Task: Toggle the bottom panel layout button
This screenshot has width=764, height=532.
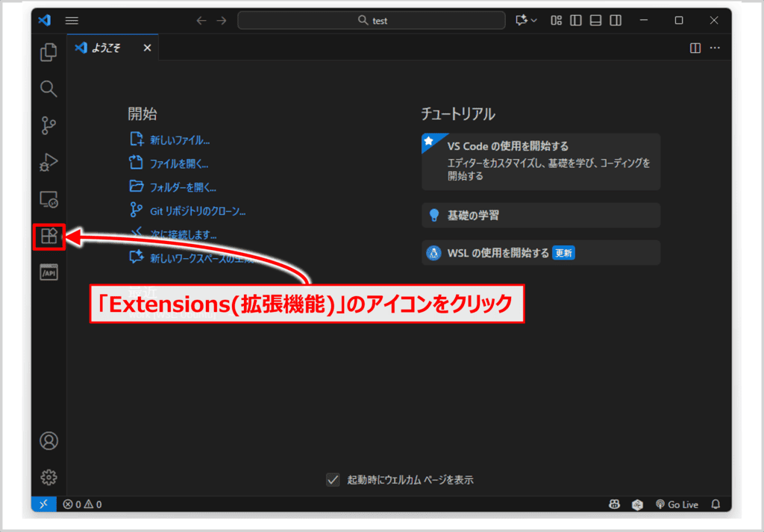Action: coord(595,20)
